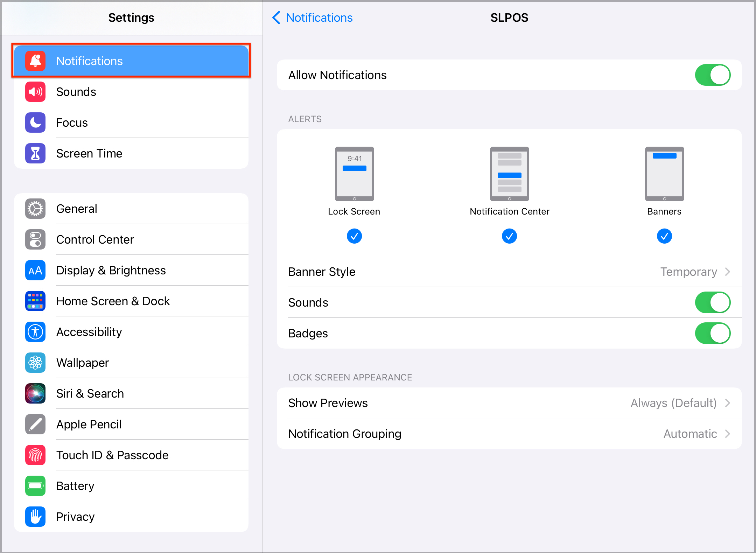Open Sounds settings via the speaker icon
The width and height of the screenshot is (756, 553).
tap(35, 92)
